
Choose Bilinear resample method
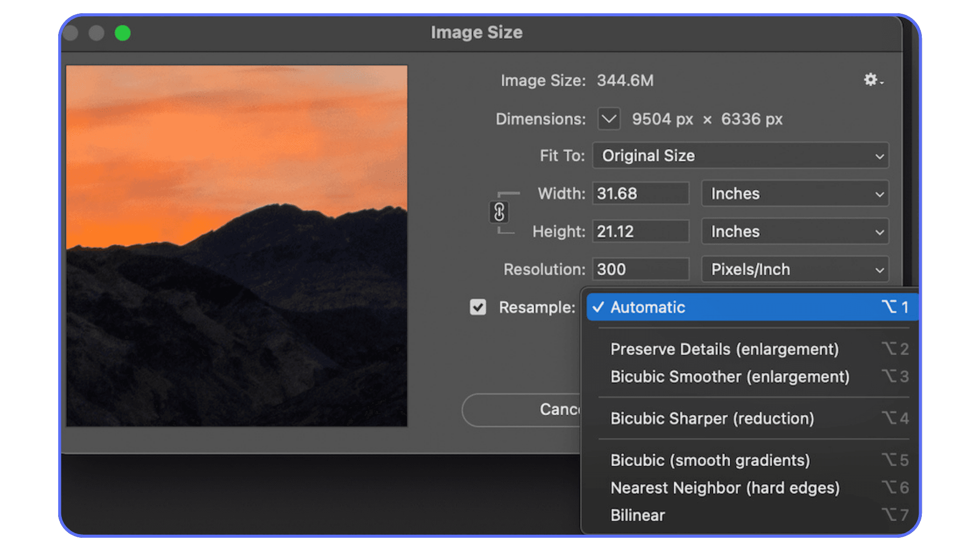point(752,515)
